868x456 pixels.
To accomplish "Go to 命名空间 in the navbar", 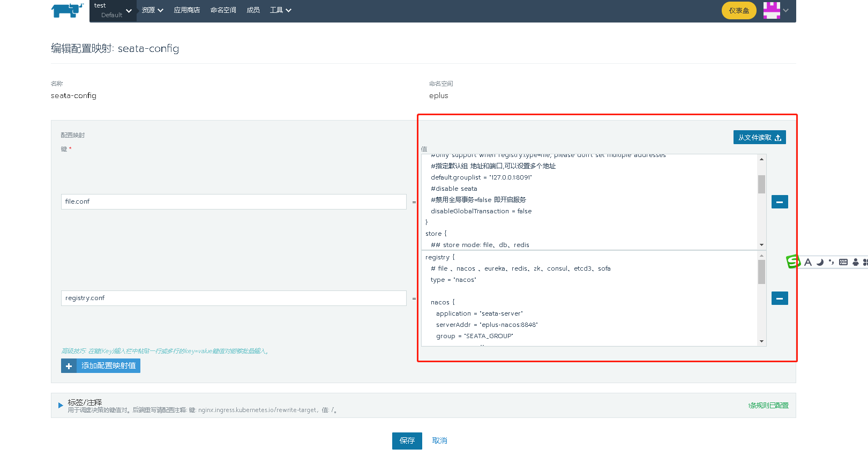I will 223,10.
